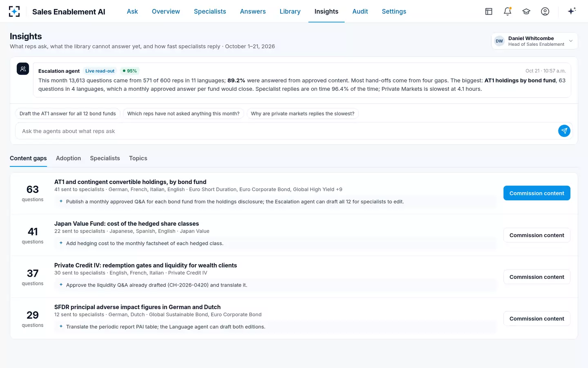Click the '29 questions' count
588x368 pixels.
pos(33,319)
